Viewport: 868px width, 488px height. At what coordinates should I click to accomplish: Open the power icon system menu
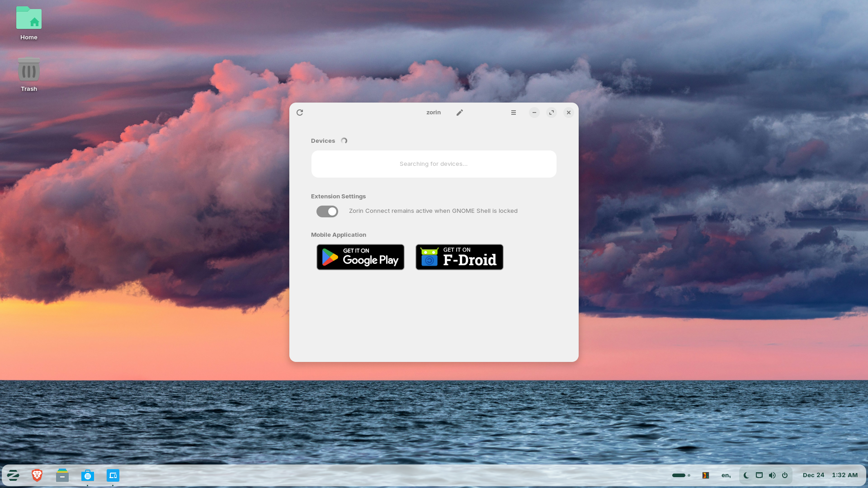coord(785,475)
